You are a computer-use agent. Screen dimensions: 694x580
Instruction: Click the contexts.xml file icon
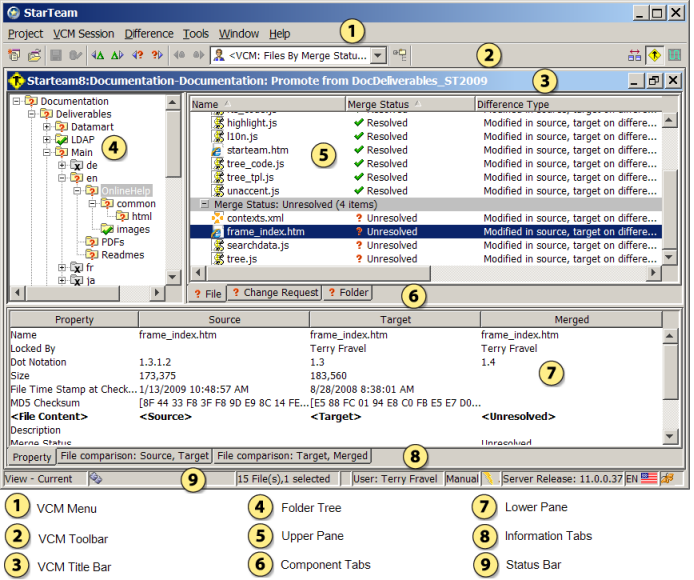(x=217, y=217)
